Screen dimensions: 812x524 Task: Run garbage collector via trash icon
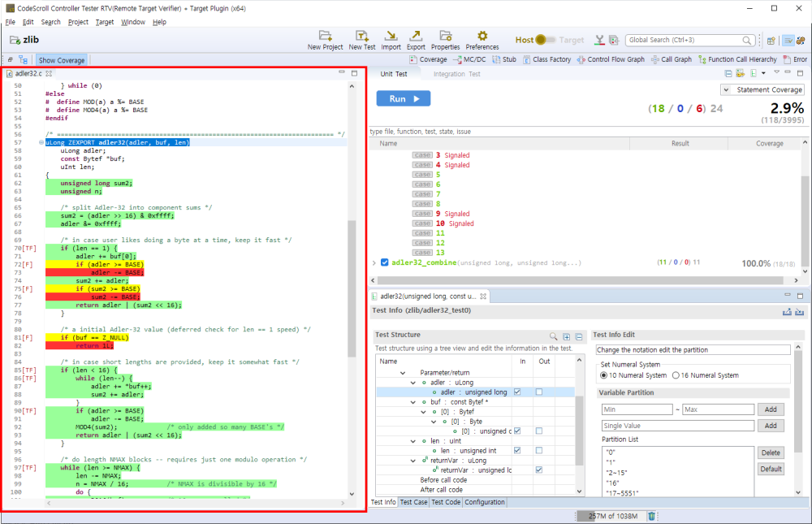[651, 516]
